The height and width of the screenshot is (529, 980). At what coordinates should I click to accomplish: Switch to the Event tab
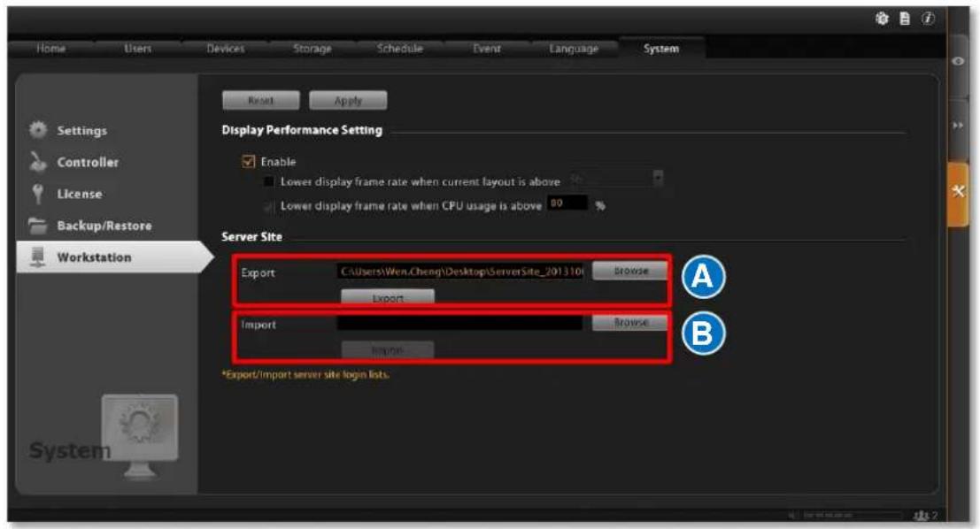pos(487,49)
